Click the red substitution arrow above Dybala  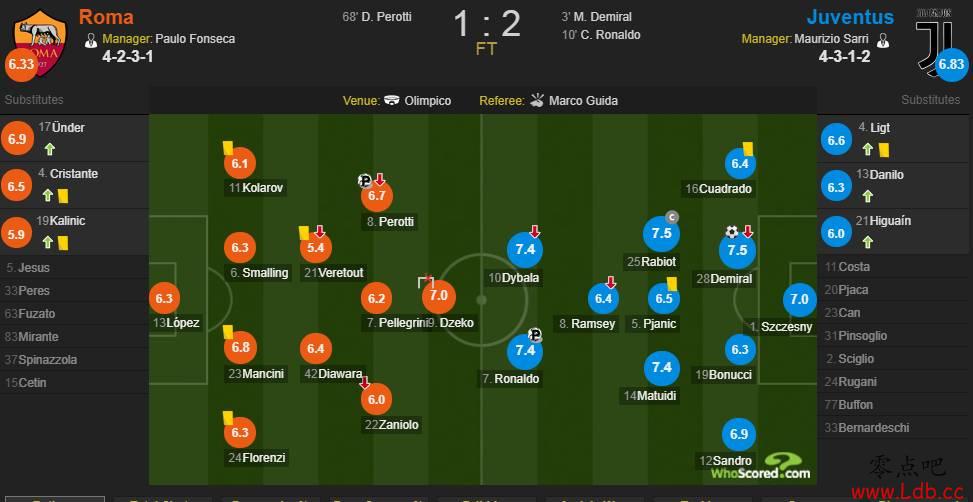click(x=535, y=232)
